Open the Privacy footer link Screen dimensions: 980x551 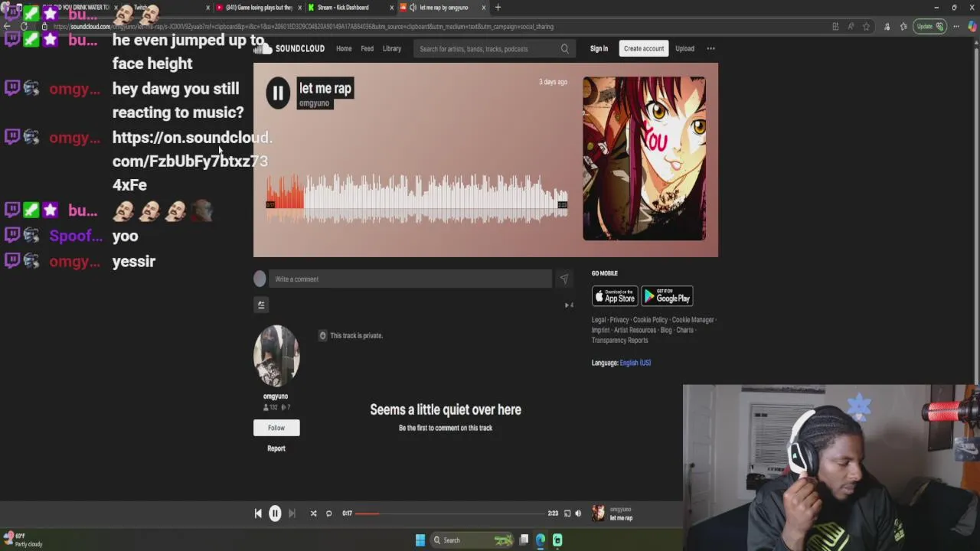[619, 320]
